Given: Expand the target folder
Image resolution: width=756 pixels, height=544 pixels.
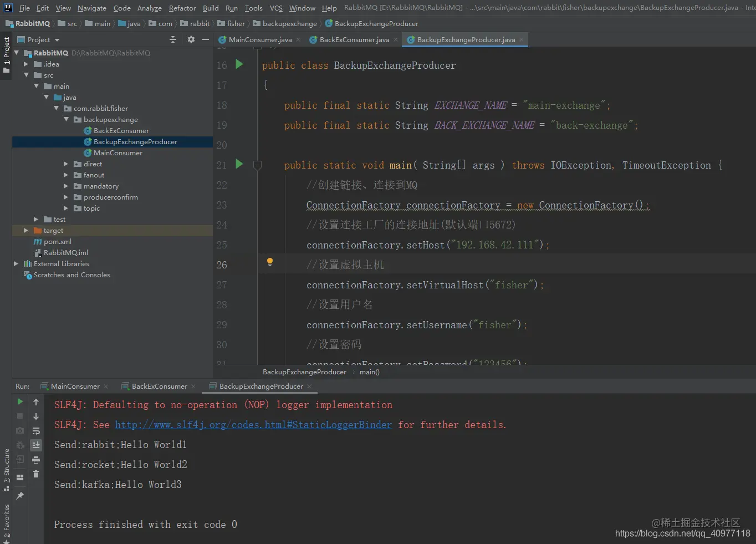Looking at the screenshot, I should (x=26, y=230).
